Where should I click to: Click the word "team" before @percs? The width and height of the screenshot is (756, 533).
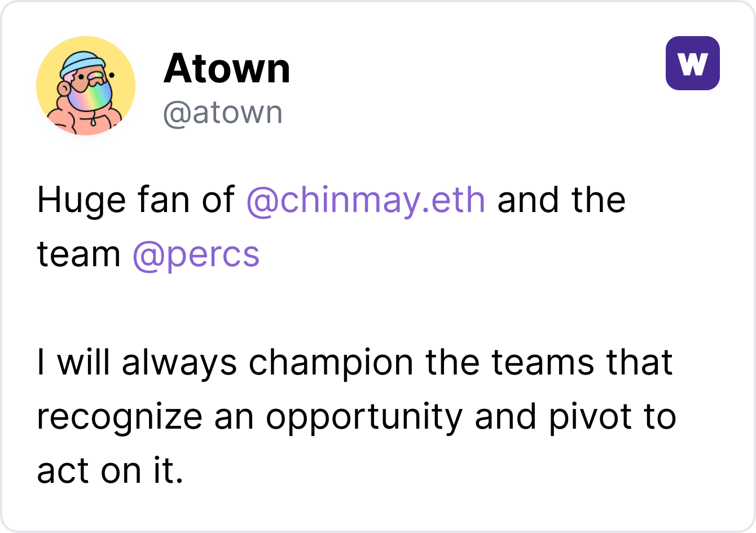click(x=78, y=254)
